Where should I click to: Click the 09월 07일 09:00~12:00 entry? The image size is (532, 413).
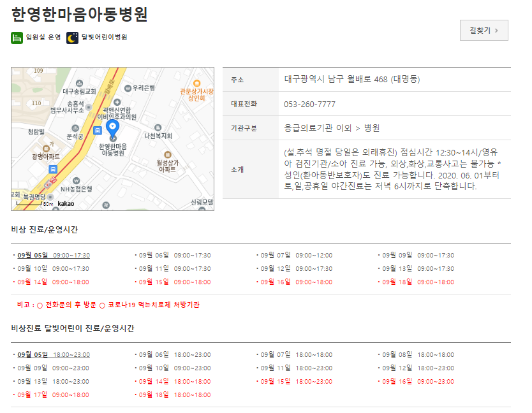(296, 256)
